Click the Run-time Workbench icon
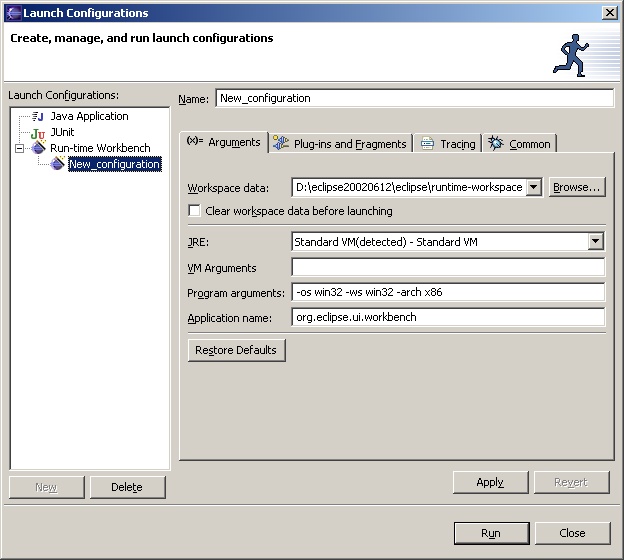 pos(38,148)
